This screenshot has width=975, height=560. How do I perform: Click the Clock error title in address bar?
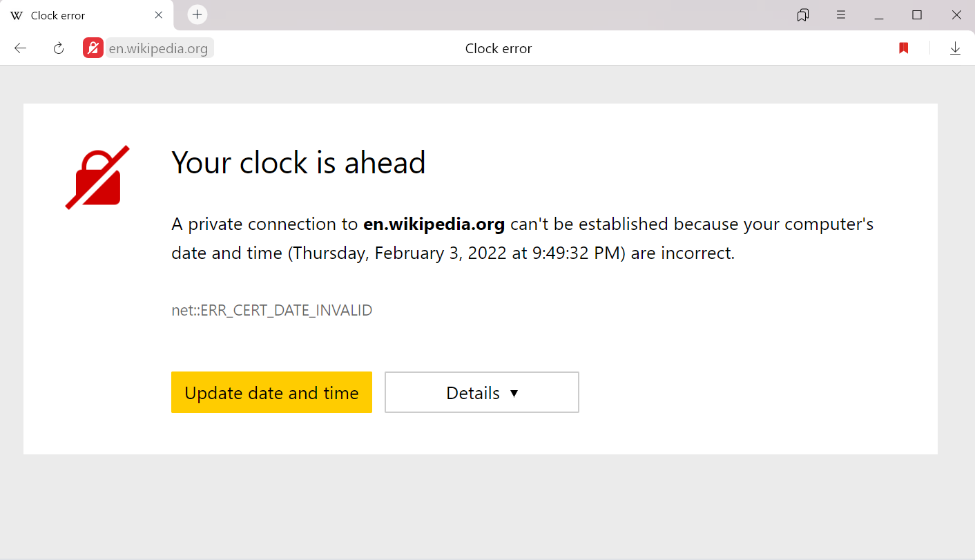click(x=499, y=48)
